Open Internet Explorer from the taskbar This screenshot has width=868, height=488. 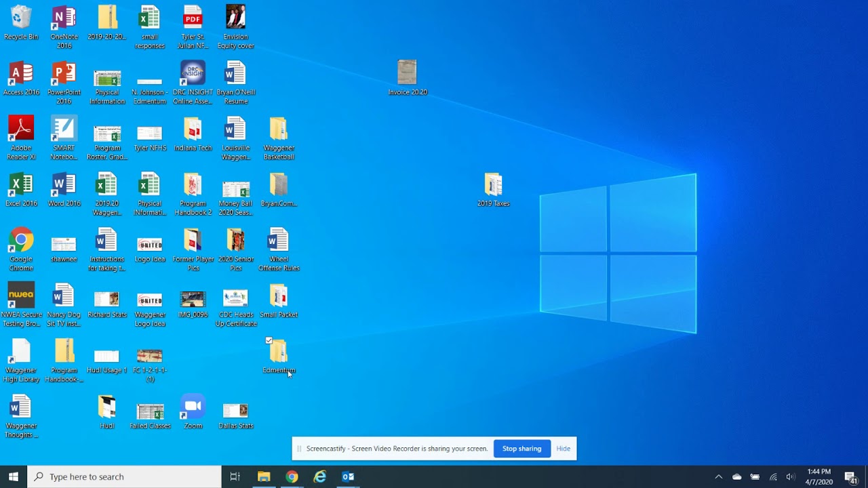[320, 476]
